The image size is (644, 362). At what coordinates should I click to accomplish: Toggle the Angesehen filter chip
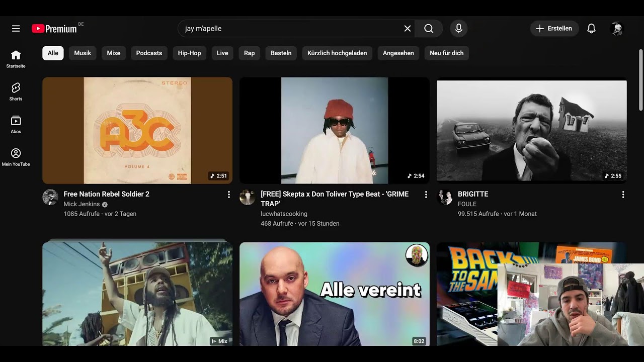(398, 53)
